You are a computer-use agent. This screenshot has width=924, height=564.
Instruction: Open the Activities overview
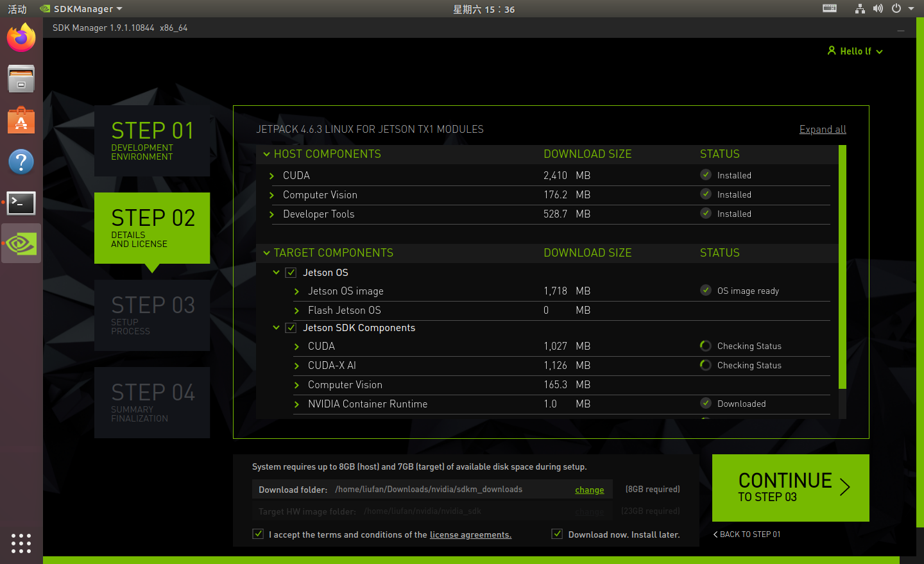pyautogui.click(x=17, y=8)
